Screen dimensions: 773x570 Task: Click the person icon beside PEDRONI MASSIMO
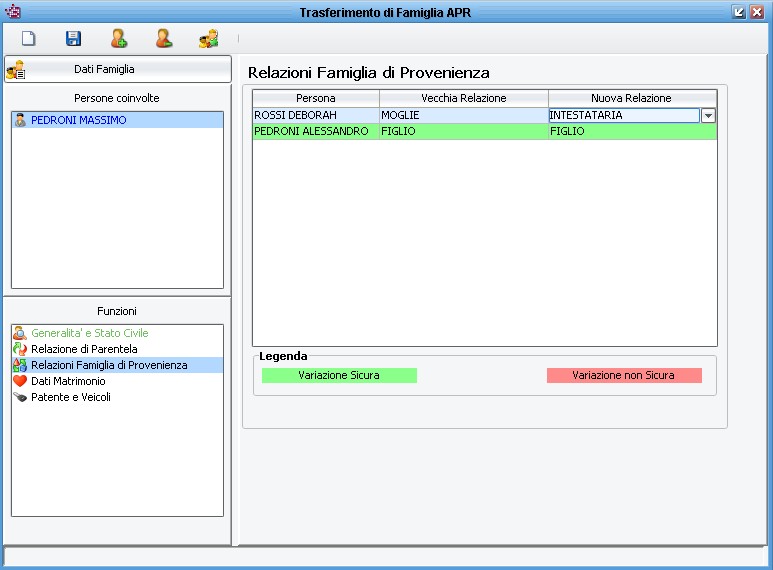point(20,120)
